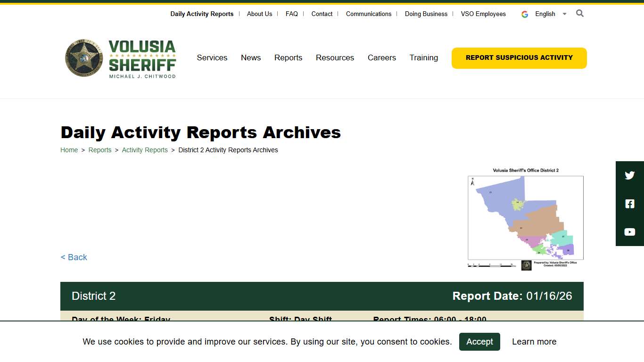Open the FAQ page

click(x=291, y=14)
